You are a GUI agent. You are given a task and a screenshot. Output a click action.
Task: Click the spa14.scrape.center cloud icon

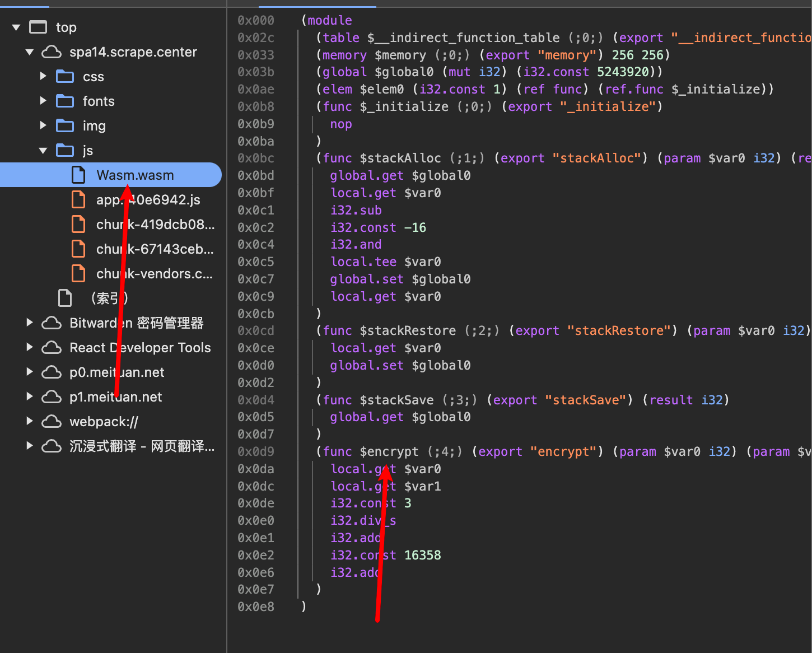point(52,52)
